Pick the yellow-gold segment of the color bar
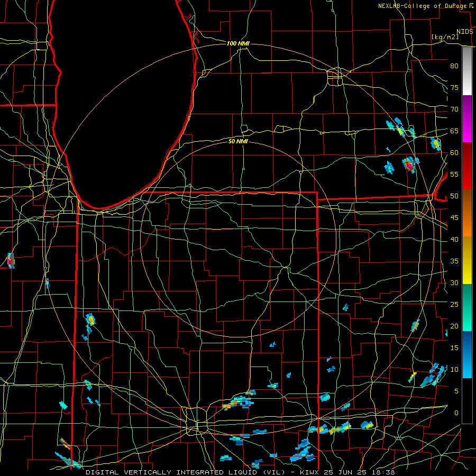 point(467,260)
